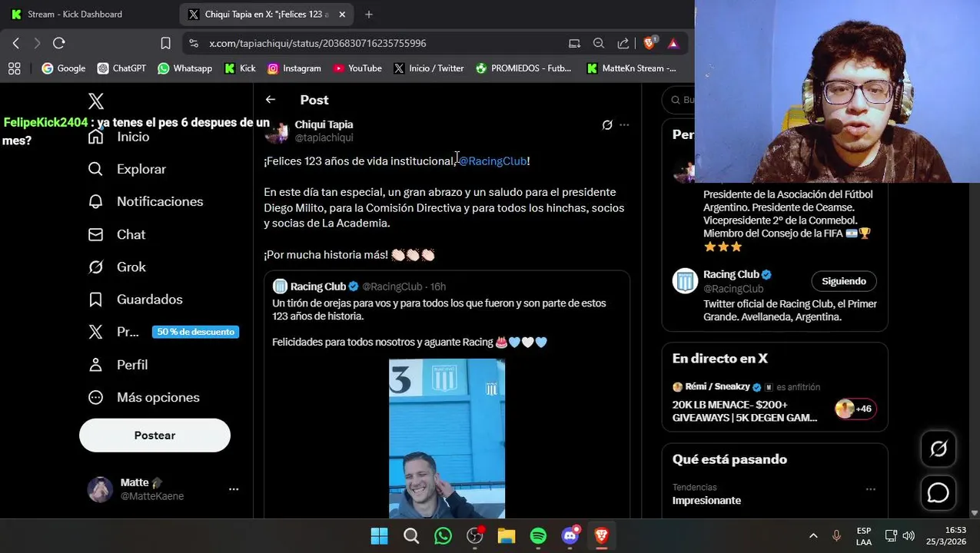Click the Brave Rewards triangle icon
The image size is (980, 553).
click(x=673, y=44)
